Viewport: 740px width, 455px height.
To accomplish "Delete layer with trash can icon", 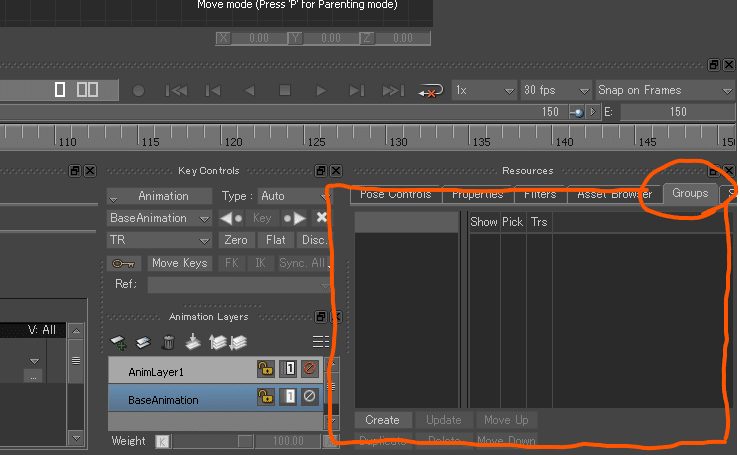I will click(168, 342).
